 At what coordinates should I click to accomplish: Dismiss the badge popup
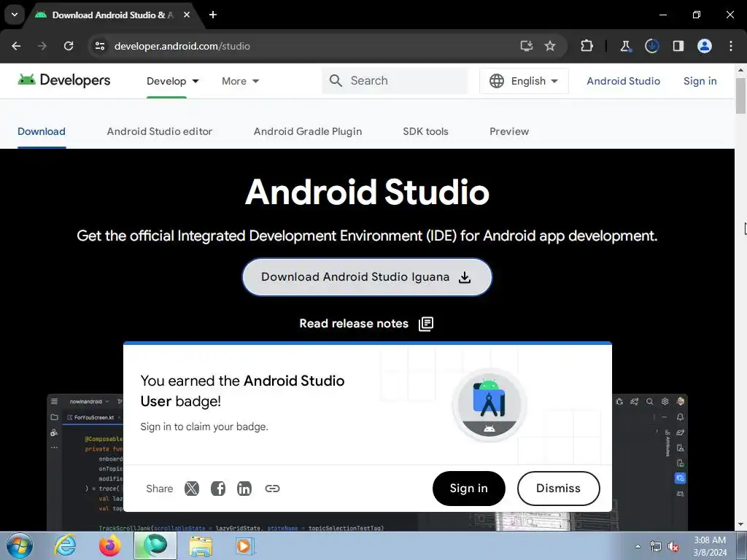coord(558,489)
